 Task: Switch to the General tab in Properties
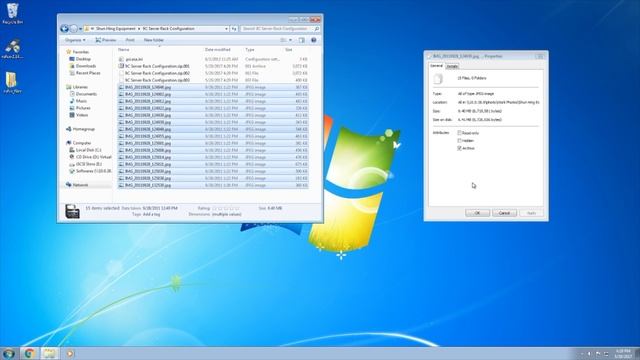point(436,66)
